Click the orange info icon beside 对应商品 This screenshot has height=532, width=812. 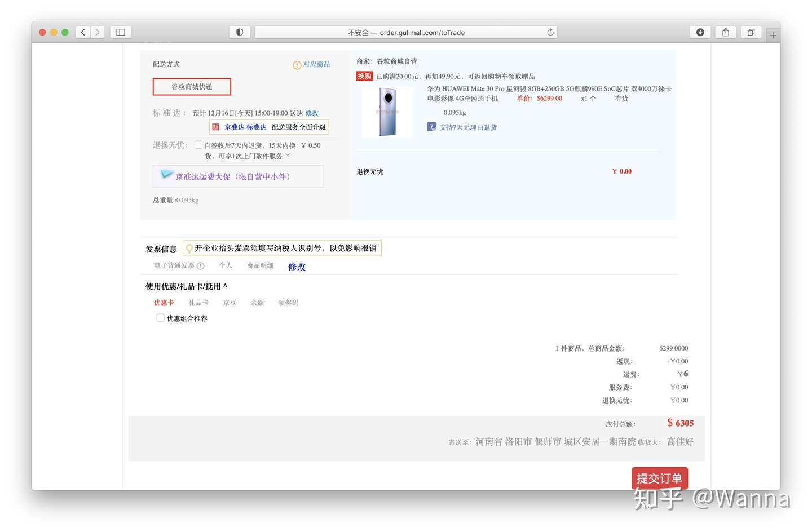[297, 65]
